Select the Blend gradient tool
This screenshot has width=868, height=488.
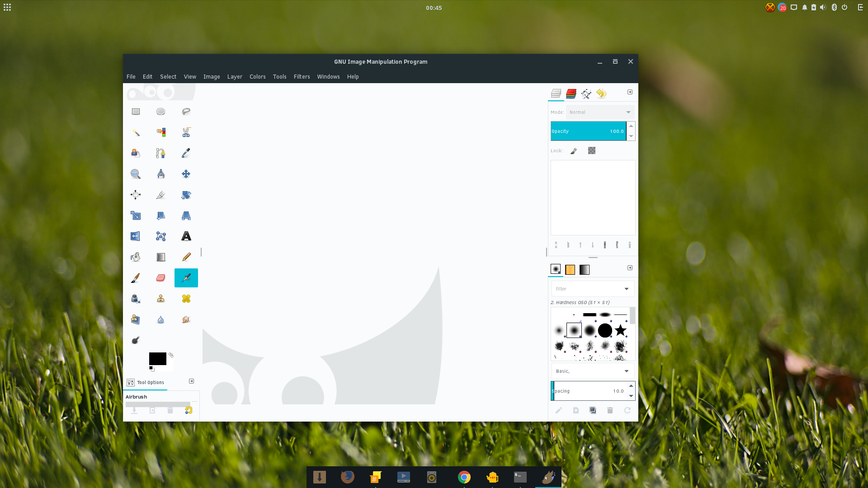(x=160, y=257)
